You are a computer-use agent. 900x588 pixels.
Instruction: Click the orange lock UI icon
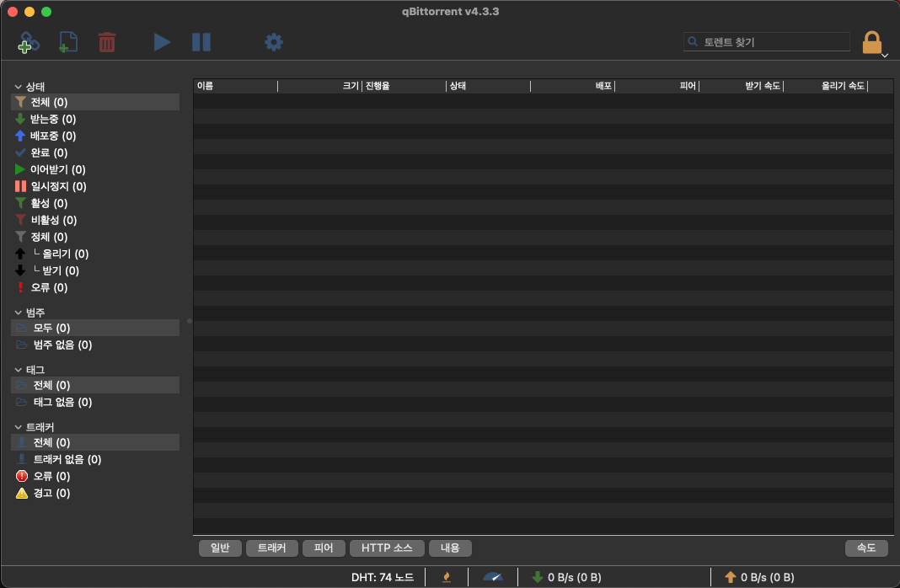(872, 42)
